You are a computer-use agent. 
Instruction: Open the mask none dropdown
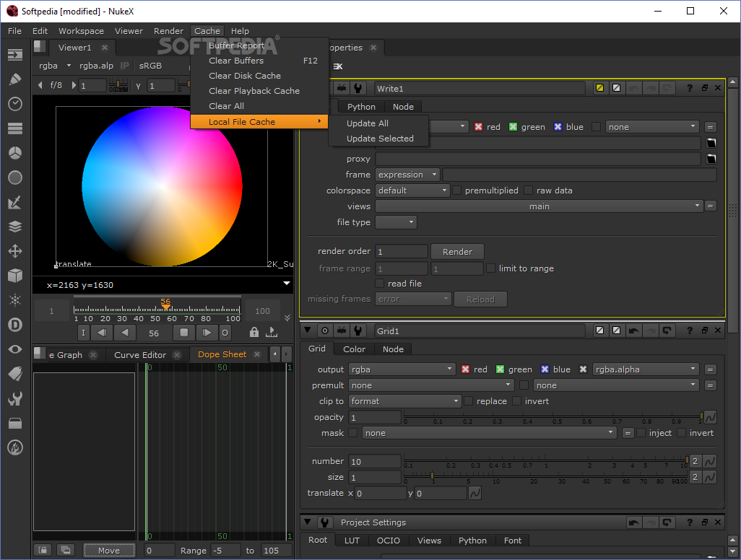489,433
